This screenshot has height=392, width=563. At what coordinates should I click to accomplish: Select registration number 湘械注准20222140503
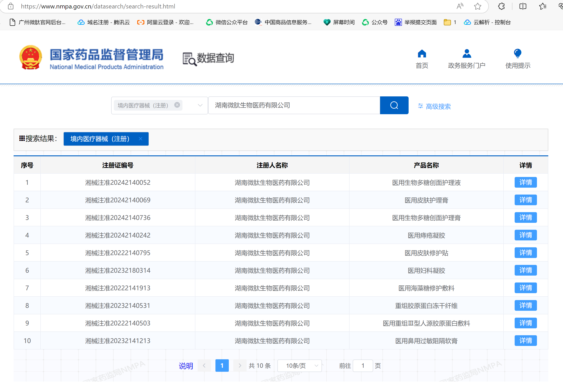[118, 323]
